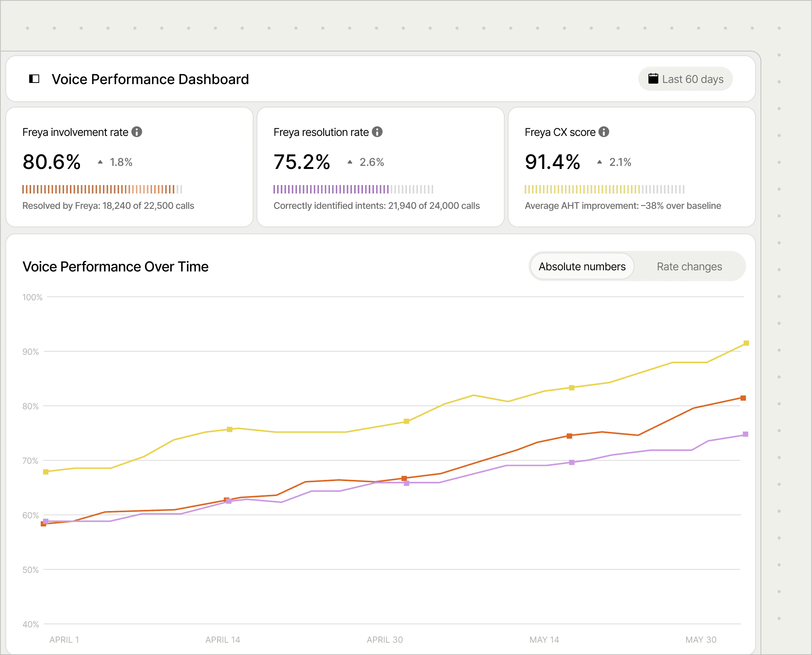This screenshot has height=655, width=812.
Task: Click up-arrow trend icon next to 1.8%
Action: [x=100, y=162]
